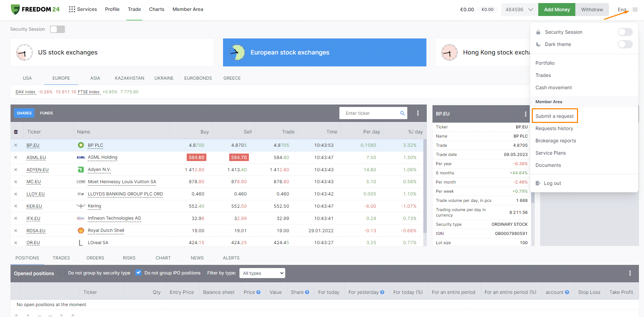Remove LLOY.EU row with its X icon
The height and width of the screenshot is (317, 644).
16,194
